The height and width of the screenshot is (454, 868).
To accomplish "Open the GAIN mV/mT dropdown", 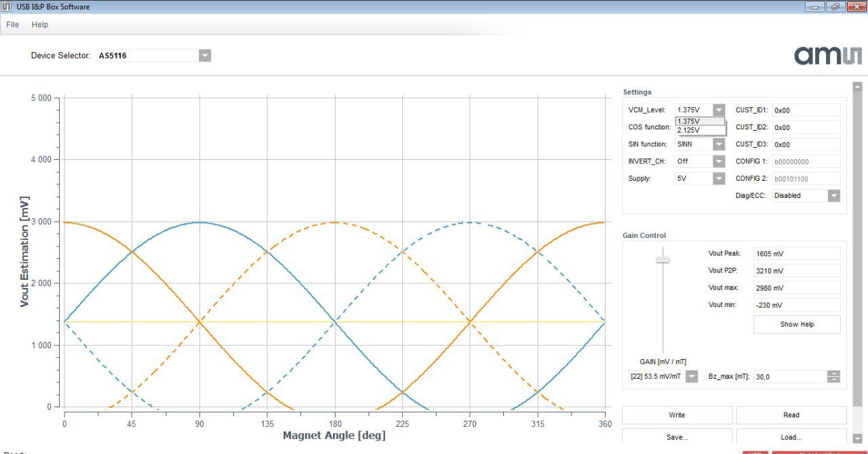I will pos(691,376).
